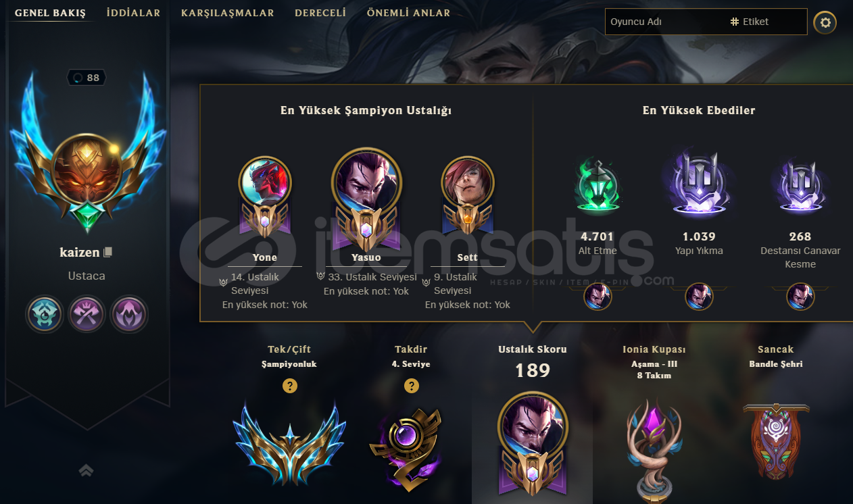Image resolution: width=853 pixels, height=504 pixels.
Task: Click the Destansı Canavar Kesme eternal icon
Action: [800, 185]
